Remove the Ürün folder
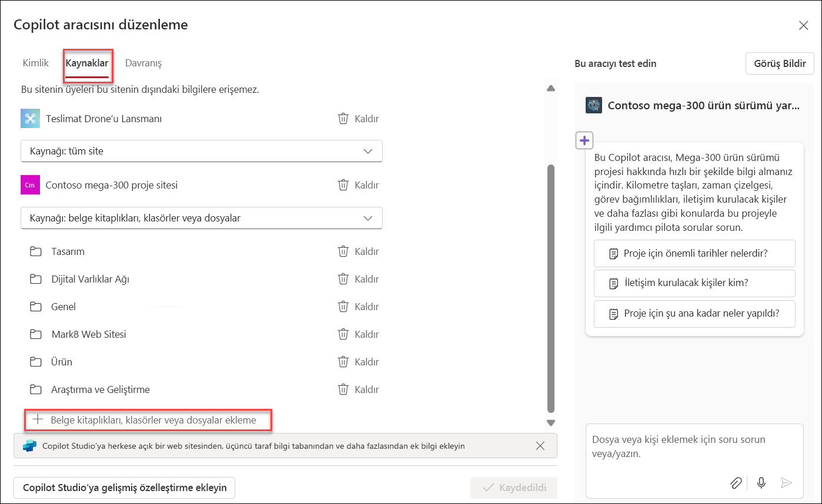This screenshot has height=504, width=822. coord(358,362)
